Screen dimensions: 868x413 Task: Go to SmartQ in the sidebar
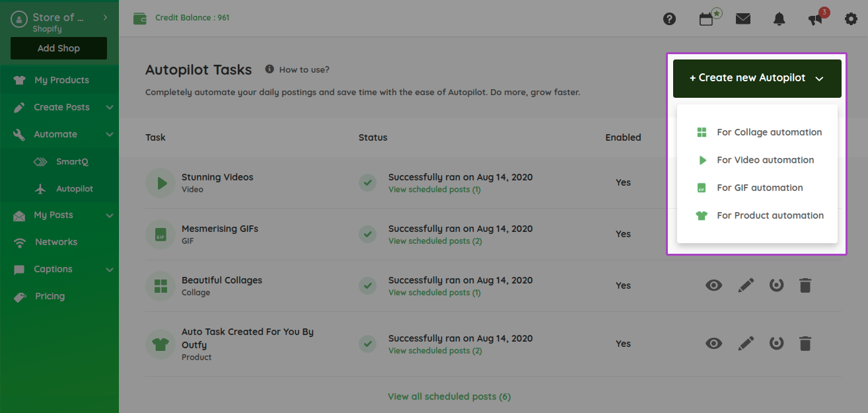coord(72,161)
